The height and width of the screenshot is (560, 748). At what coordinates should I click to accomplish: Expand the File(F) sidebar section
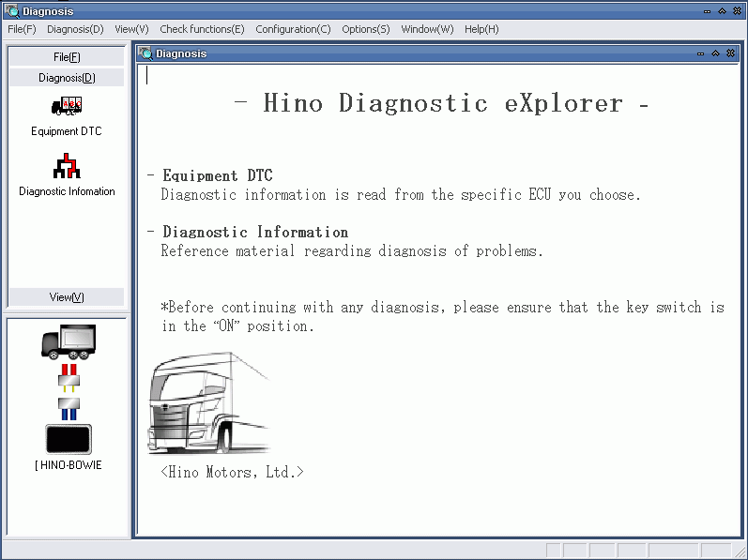coord(67,57)
